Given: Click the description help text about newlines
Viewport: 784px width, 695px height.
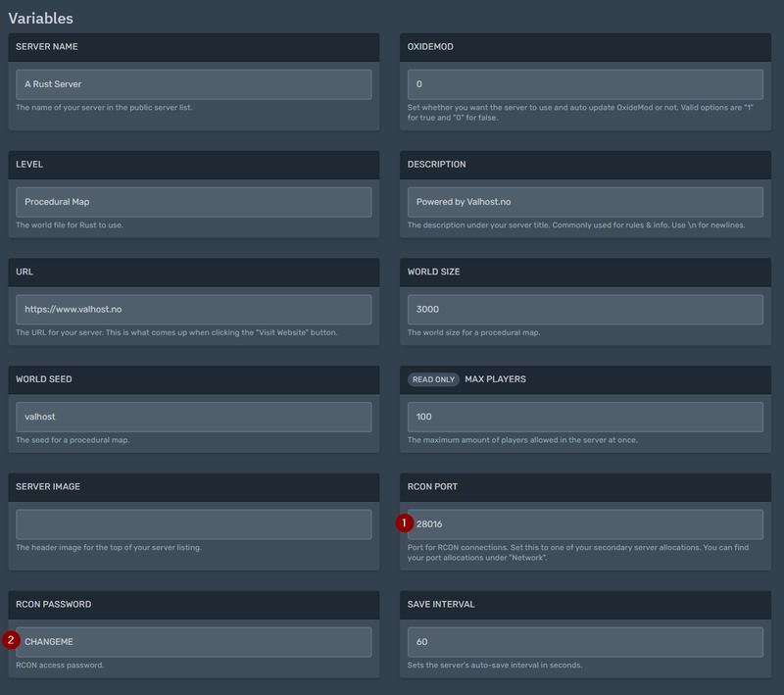Looking at the screenshot, I should click(576, 225).
